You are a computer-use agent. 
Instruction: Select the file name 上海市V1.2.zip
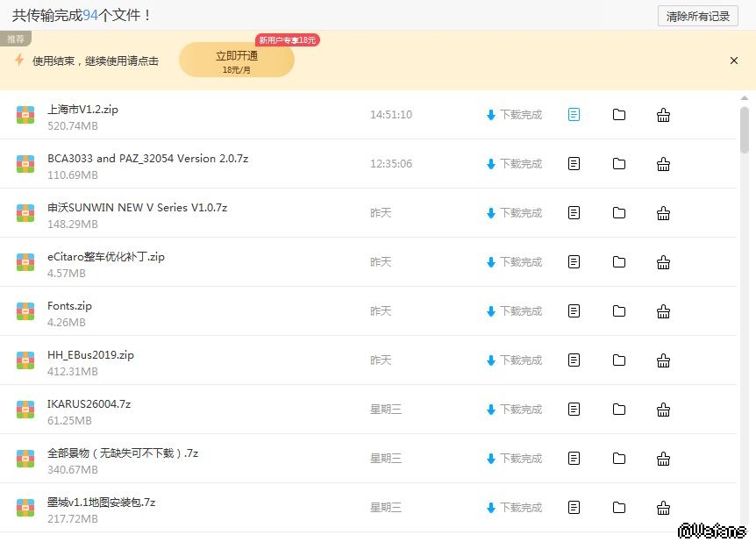pos(82,110)
